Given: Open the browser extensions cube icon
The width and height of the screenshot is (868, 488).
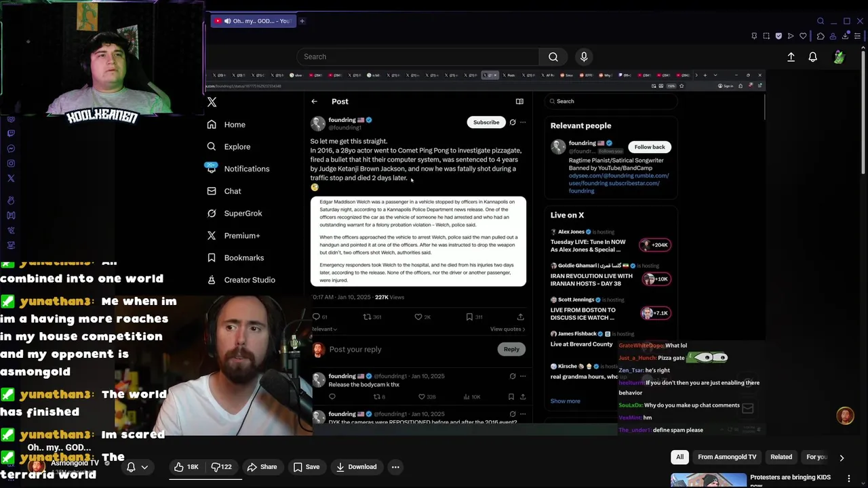Looking at the screenshot, I should [x=821, y=36].
